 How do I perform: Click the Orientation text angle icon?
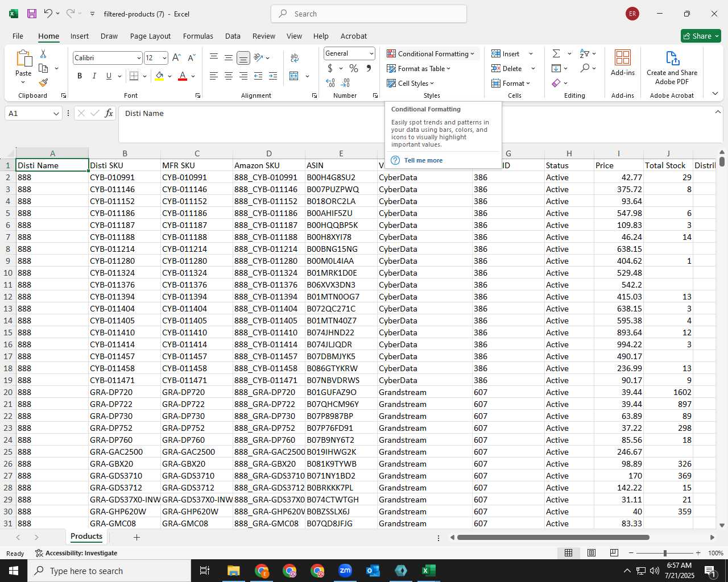pyautogui.click(x=259, y=57)
